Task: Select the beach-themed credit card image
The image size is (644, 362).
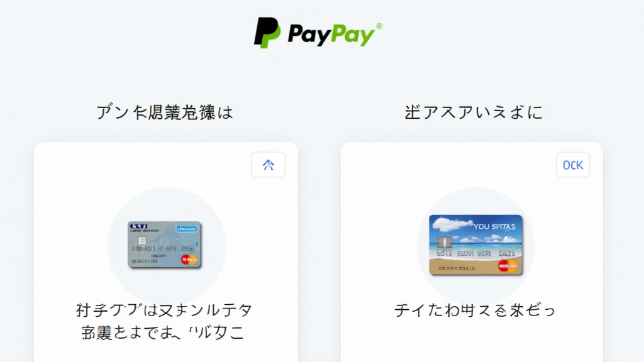Action: pos(475,244)
